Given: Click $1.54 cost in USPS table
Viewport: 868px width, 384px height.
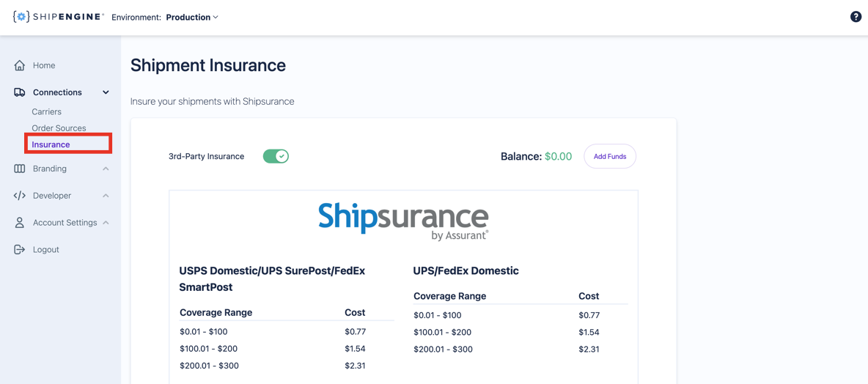Looking at the screenshot, I should pyautogui.click(x=355, y=349).
